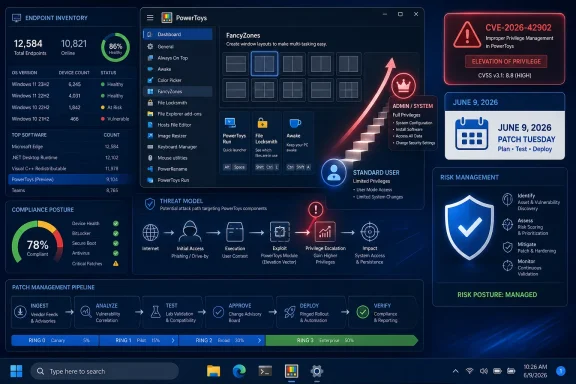Open Awake module in sidebar list
The height and width of the screenshot is (384, 576).
[x=178, y=69]
